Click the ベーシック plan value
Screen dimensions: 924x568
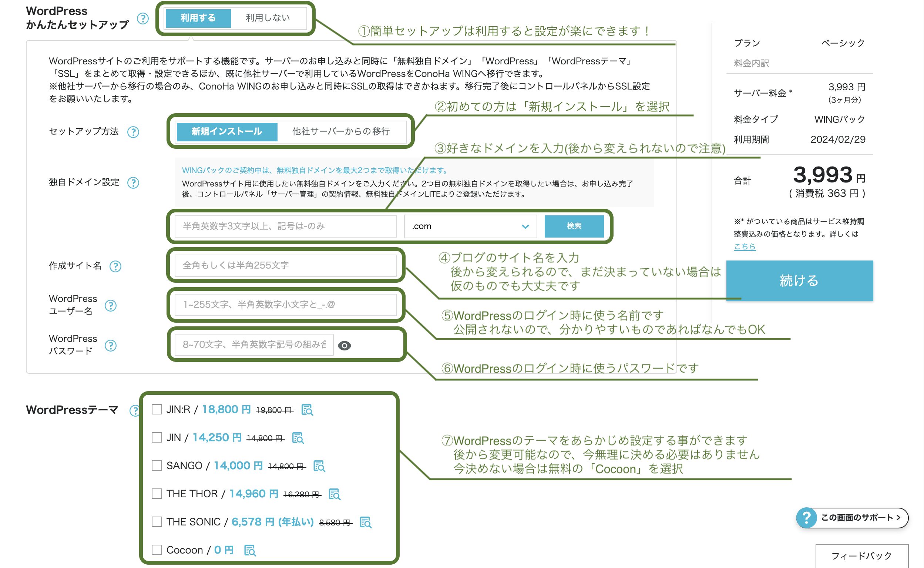click(843, 43)
